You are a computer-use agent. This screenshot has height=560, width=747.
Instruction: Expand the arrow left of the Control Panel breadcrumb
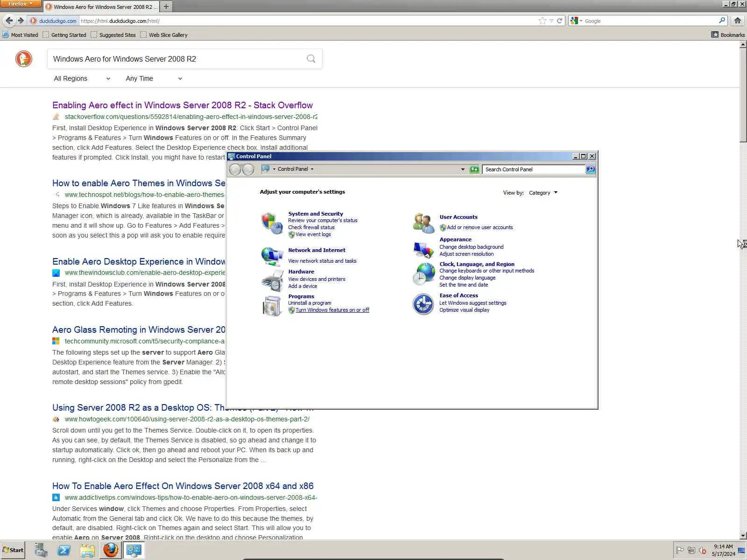tap(274, 169)
